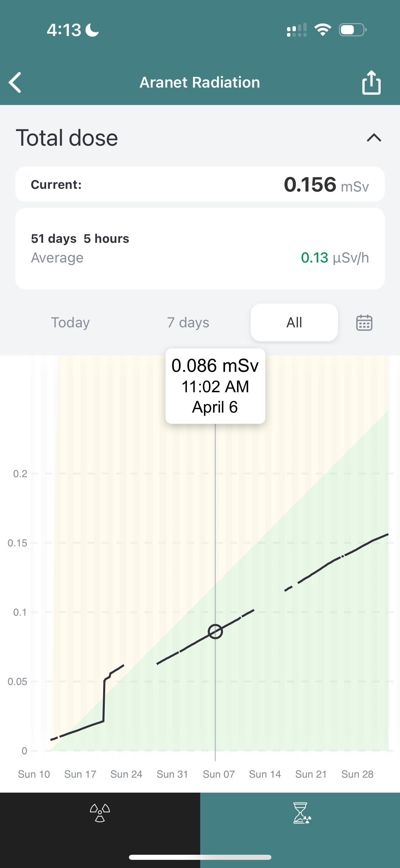Click the chart's selected data point circle

[215, 632]
